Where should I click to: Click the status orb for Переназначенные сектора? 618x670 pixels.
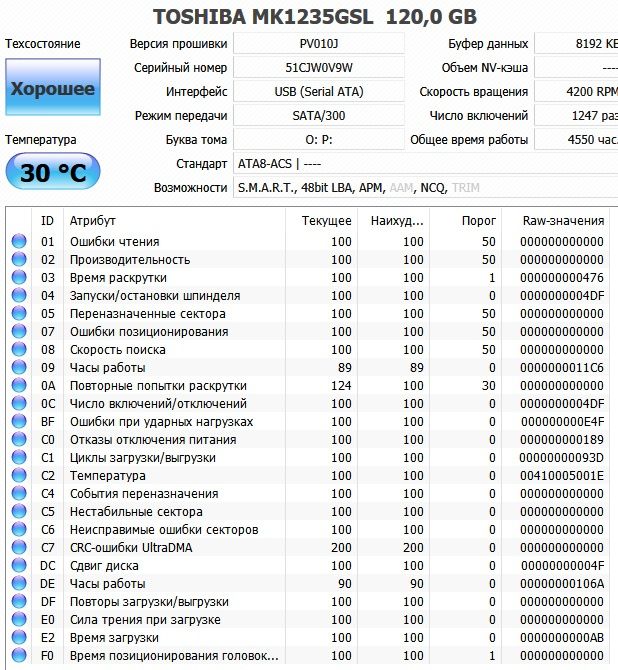pos(19,313)
